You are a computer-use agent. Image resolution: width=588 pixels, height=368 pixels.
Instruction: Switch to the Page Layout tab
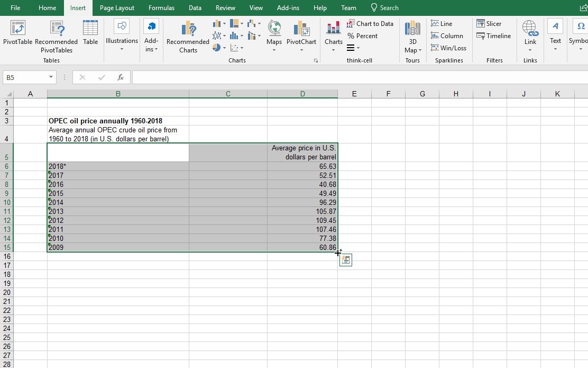pos(117,7)
